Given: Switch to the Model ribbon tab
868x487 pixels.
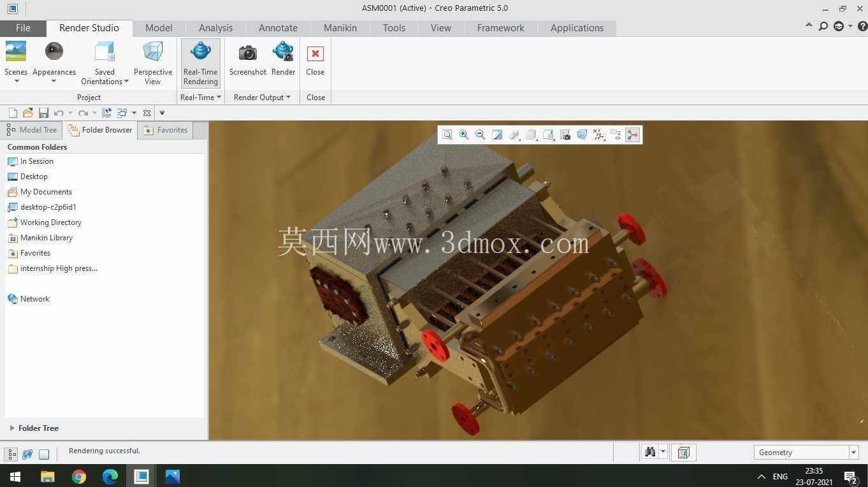Looking at the screenshot, I should 159,28.
